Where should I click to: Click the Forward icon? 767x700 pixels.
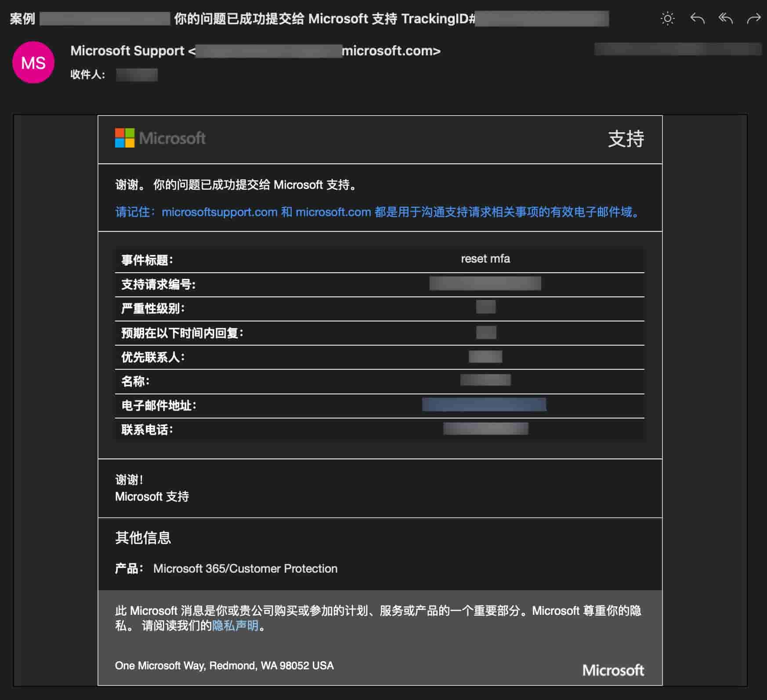click(x=753, y=18)
